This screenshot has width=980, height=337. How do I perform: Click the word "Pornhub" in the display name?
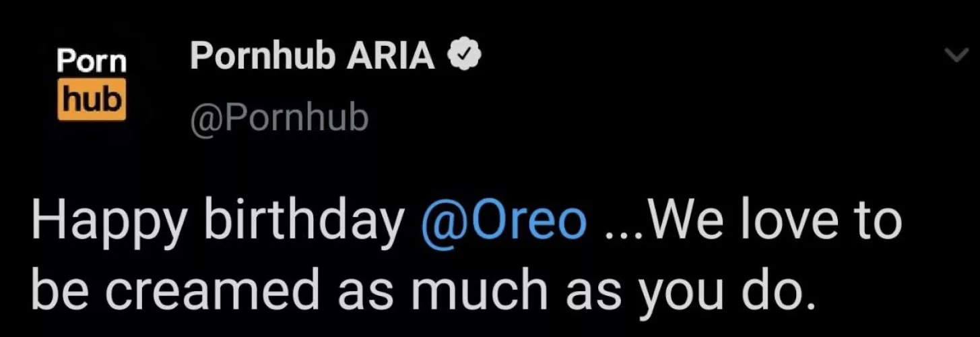[x=263, y=57]
